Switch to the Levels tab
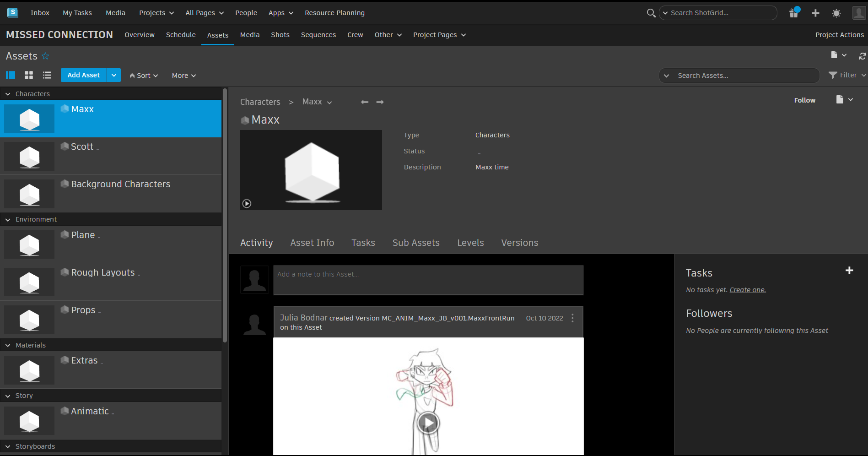This screenshot has width=868, height=456. pyautogui.click(x=470, y=243)
